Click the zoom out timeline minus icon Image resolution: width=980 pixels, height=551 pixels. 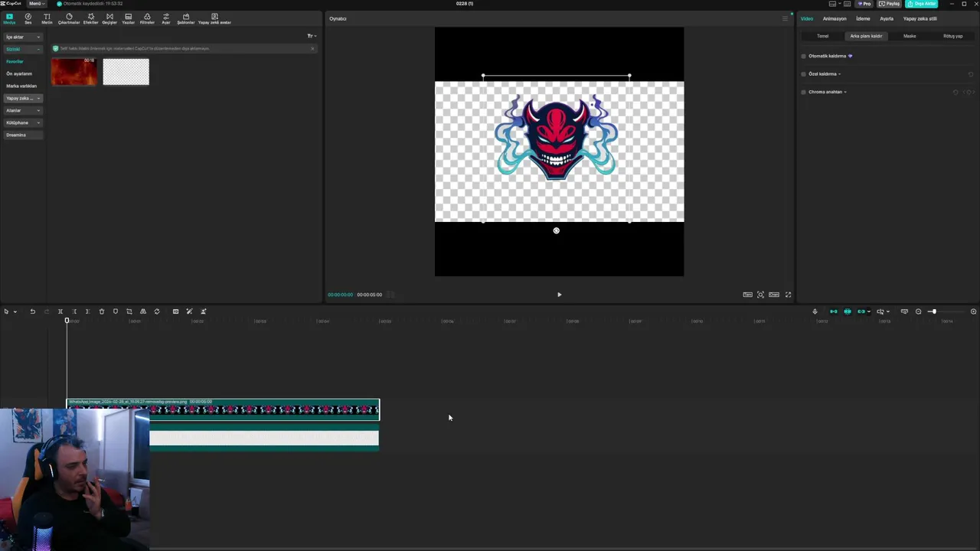919,311
